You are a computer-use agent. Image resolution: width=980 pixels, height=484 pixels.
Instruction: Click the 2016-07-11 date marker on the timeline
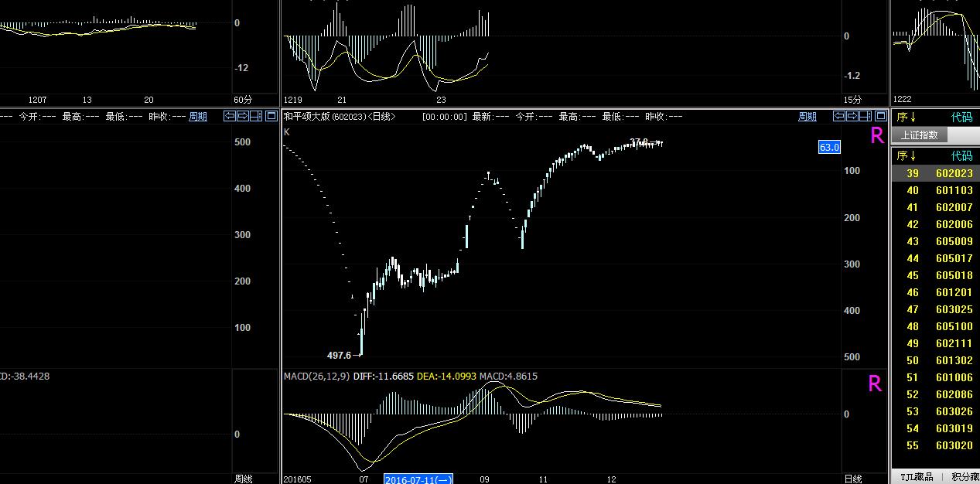(x=418, y=479)
